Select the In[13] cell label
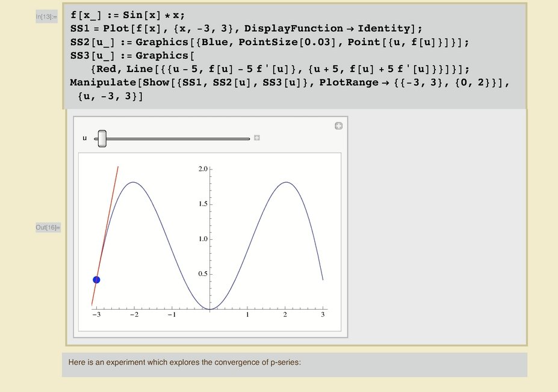 46,17
